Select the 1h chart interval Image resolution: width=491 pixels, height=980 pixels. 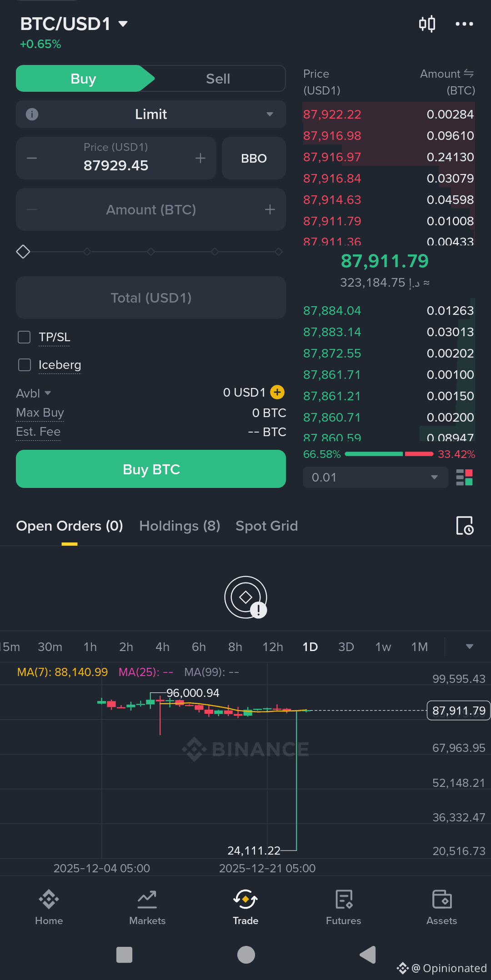click(x=90, y=647)
